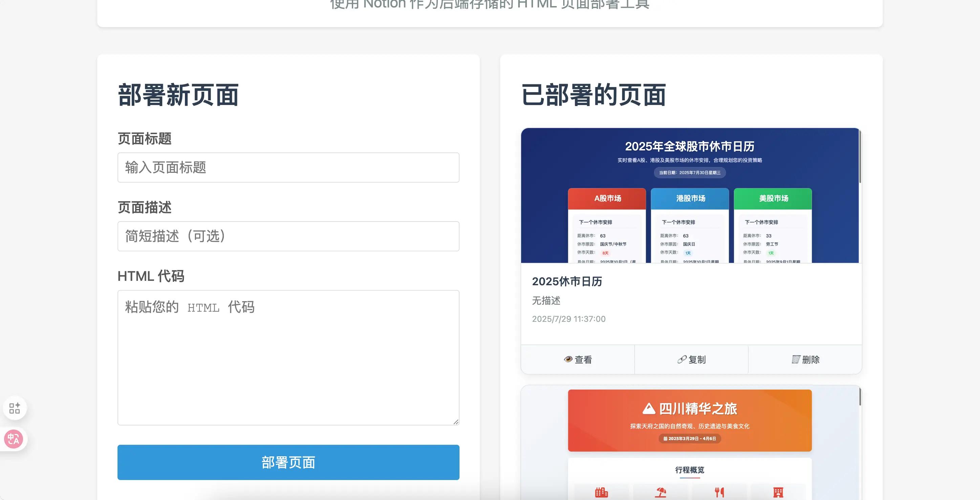Click the link icon Copy button
980x500 pixels.
691,360
